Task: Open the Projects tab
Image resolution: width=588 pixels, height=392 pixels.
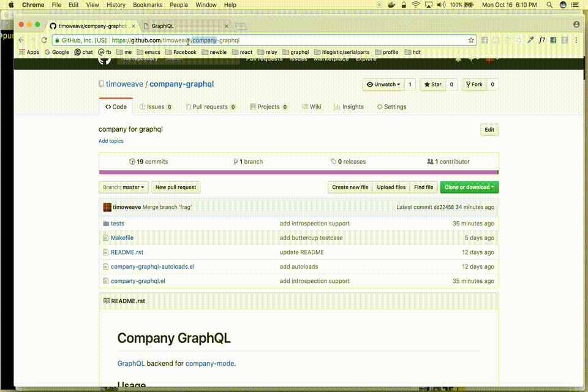Action: pos(269,107)
